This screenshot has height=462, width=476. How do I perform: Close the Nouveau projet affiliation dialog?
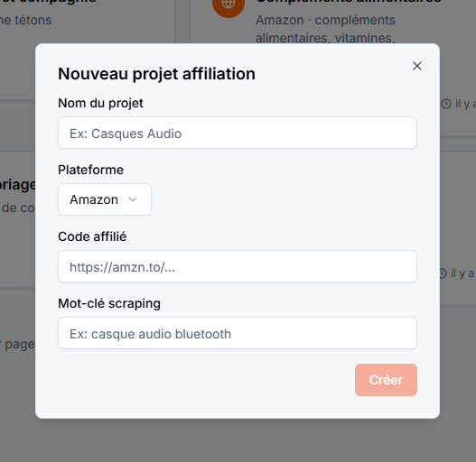tap(417, 66)
